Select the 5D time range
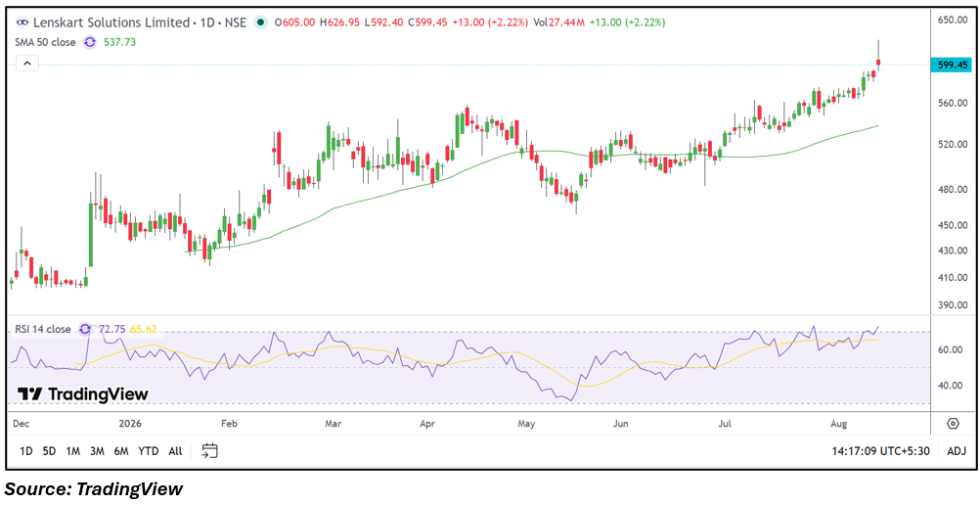This screenshot has height=505, width=980. pos(49,450)
